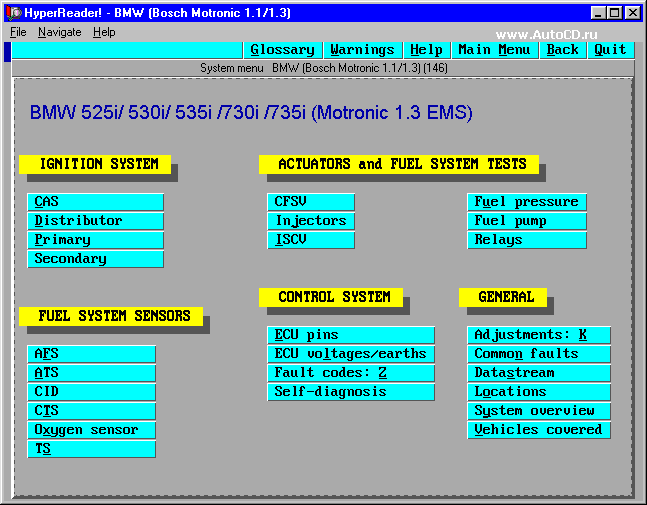Click the Back toolbar button

[563, 50]
